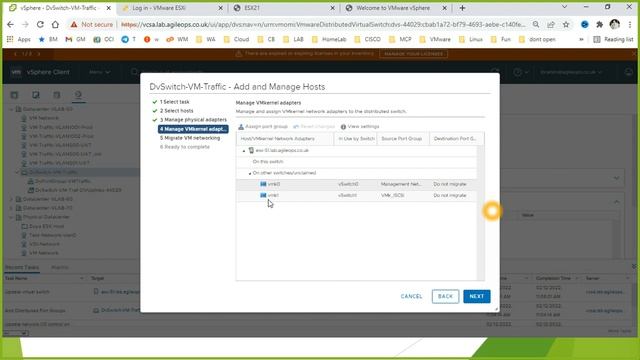Expand Datacenter-VLAB-60 in the background tree
The image size is (640, 360).
pyautogui.click(x=12, y=199)
